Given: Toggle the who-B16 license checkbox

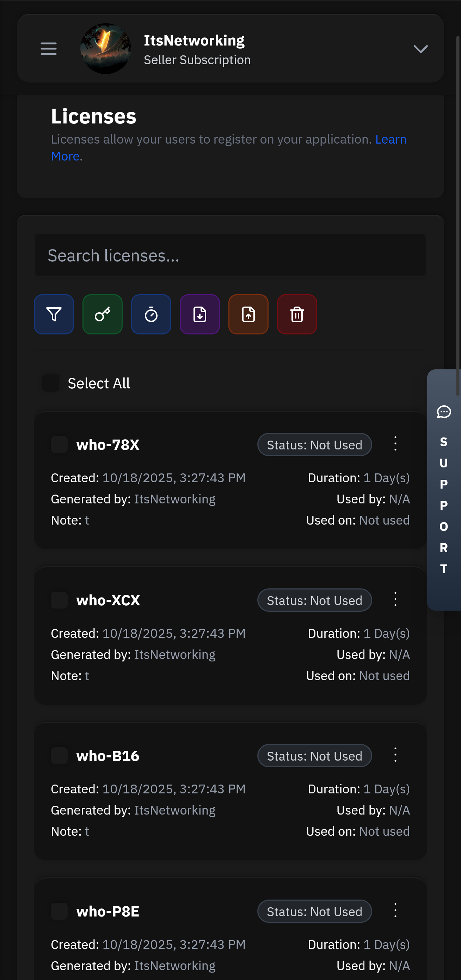Looking at the screenshot, I should [59, 756].
